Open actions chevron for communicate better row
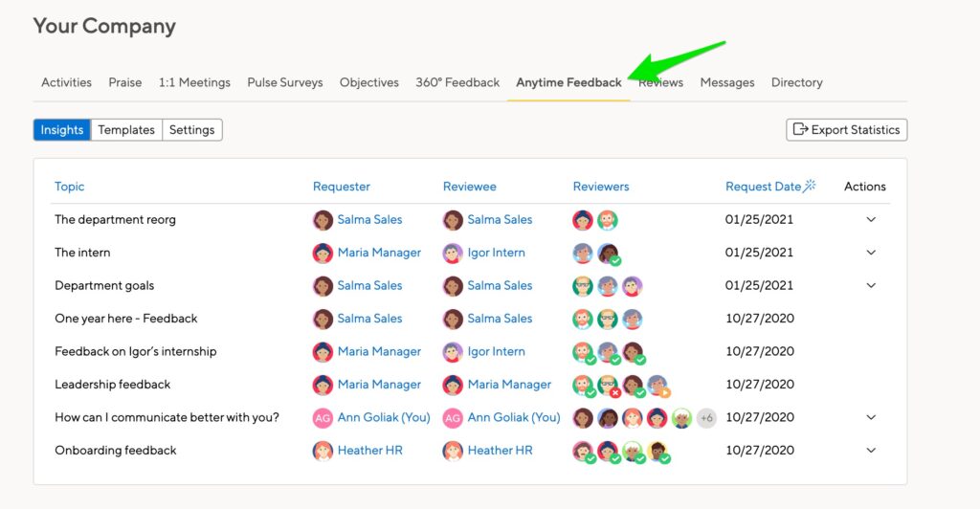 click(871, 418)
